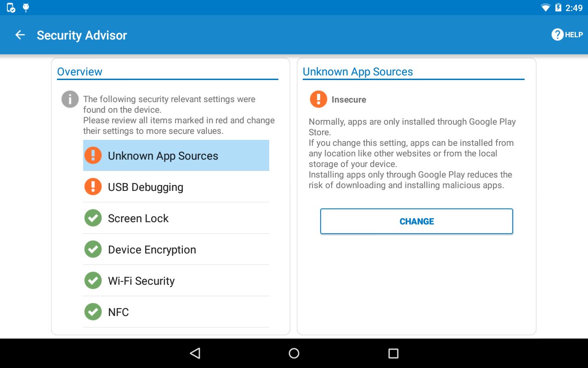Screen dimensions: 588x368
Task: Click green checkmark icon beside Screen Lock
Action: point(93,218)
